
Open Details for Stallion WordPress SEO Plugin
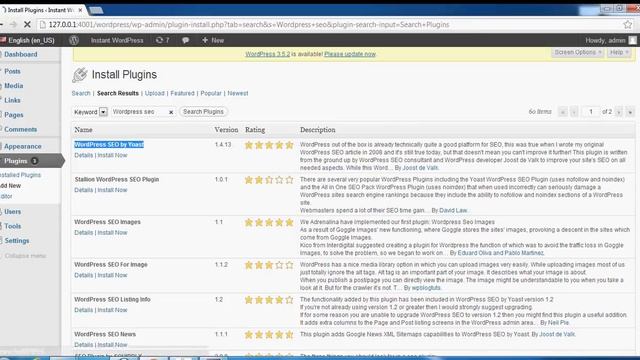(x=84, y=190)
